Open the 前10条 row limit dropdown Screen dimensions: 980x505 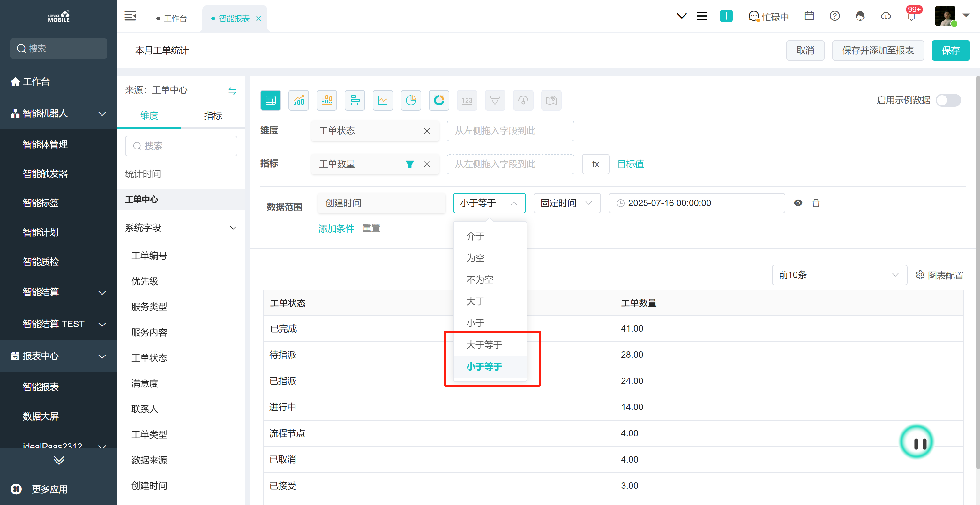point(839,275)
